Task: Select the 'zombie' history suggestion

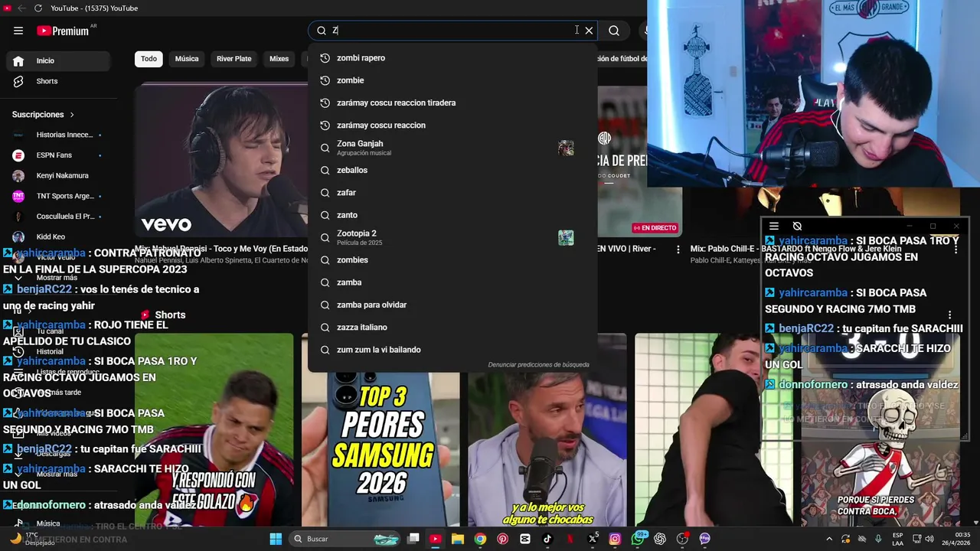Action: point(452,80)
